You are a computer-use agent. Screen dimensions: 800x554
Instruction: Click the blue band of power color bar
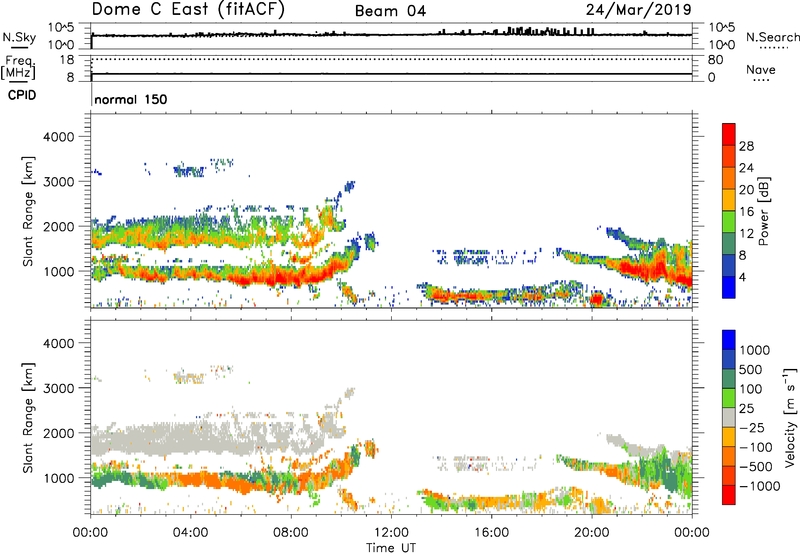(729, 288)
